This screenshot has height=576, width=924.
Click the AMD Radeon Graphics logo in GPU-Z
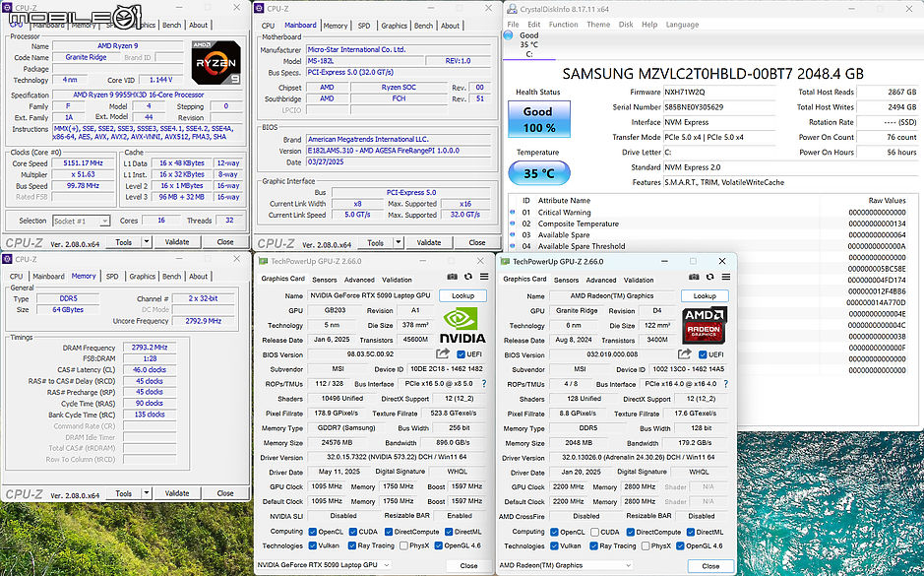(705, 325)
